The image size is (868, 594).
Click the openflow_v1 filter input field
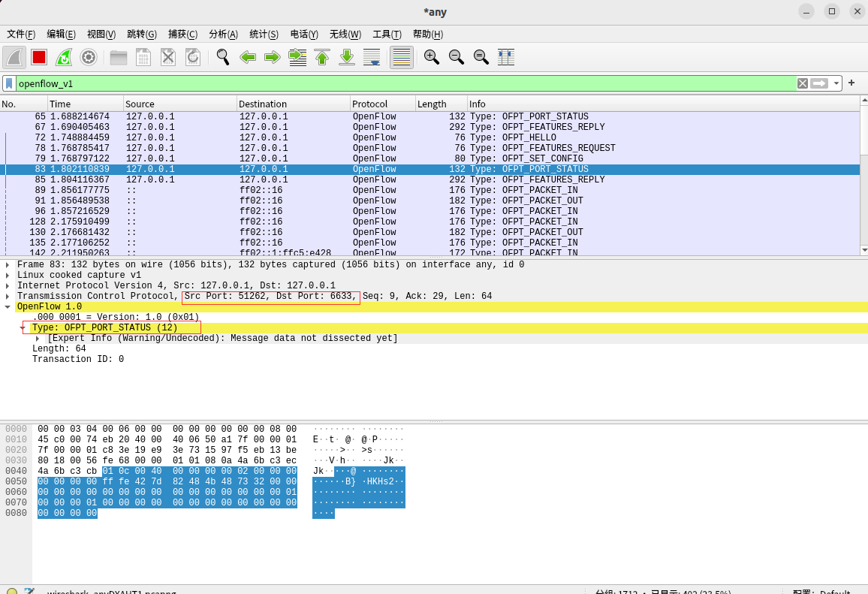click(405, 83)
